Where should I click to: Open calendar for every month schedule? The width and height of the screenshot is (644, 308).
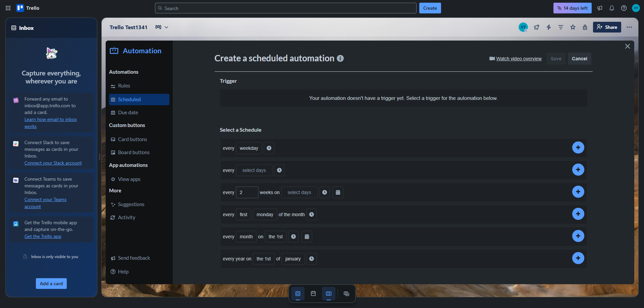tap(307, 237)
